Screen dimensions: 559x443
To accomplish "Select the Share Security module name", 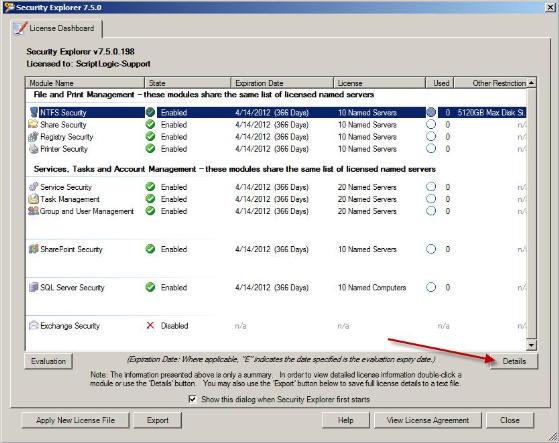I will [x=63, y=125].
